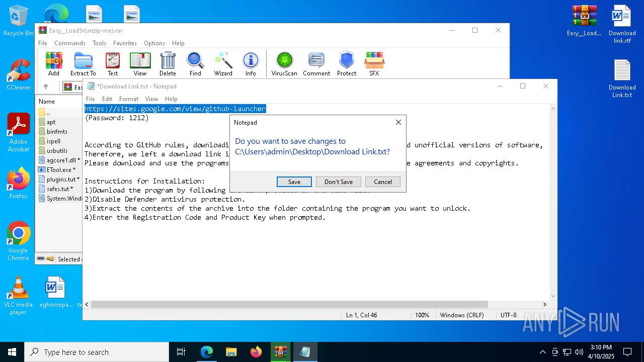Viewport: 644px width, 362px height.
Task: Run VirusScan from the toolbar
Action: [284, 64]
